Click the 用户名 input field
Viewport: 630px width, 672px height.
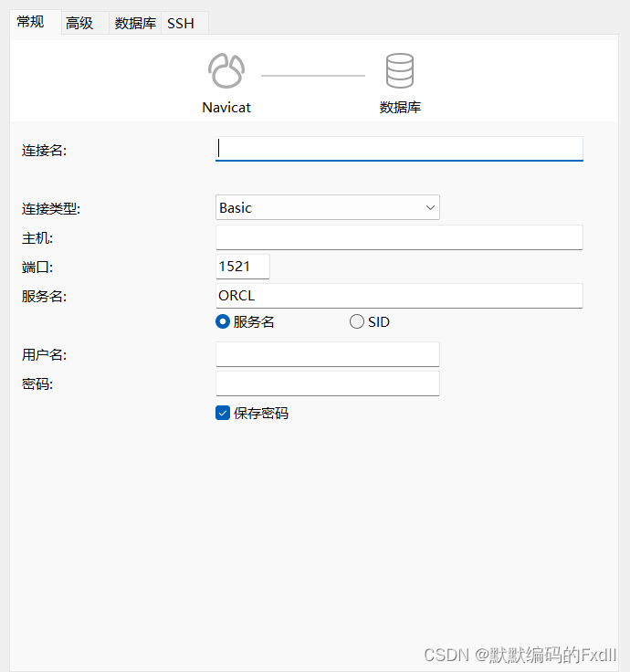[x=328, y=354]
